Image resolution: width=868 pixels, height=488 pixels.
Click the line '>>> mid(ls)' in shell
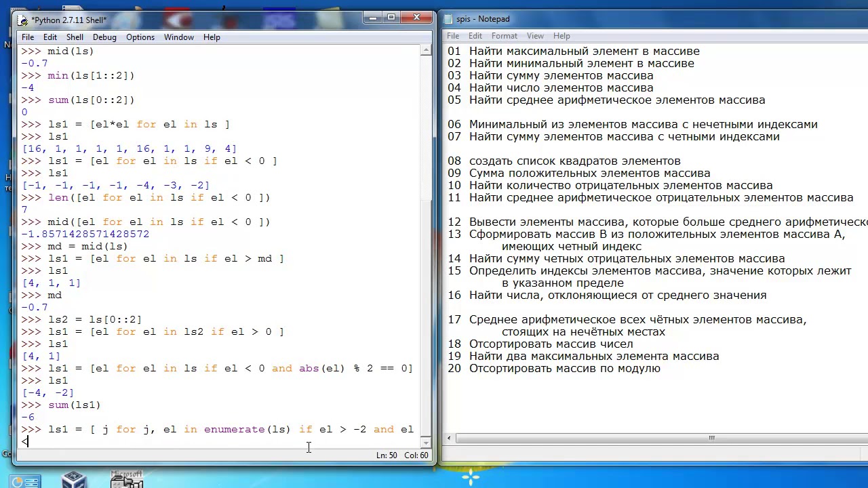pyautogui.click(x=58, y=51)
